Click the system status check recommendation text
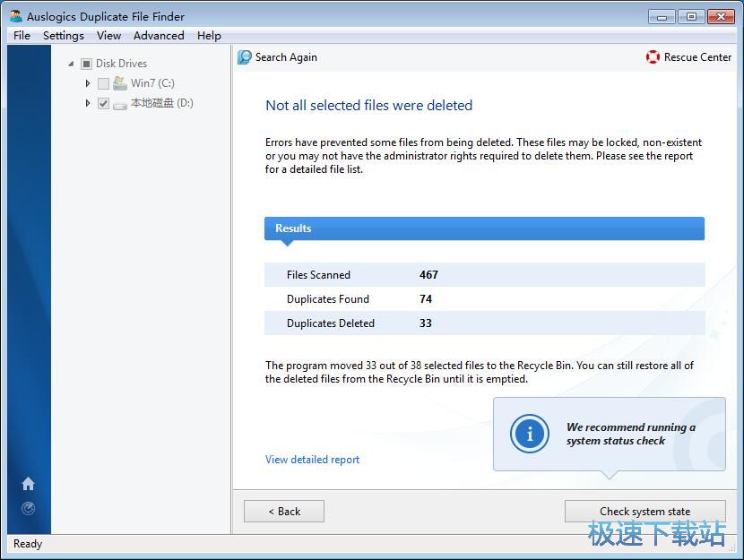The height and width of the screenshot is (560, 744). click(630, 434)
